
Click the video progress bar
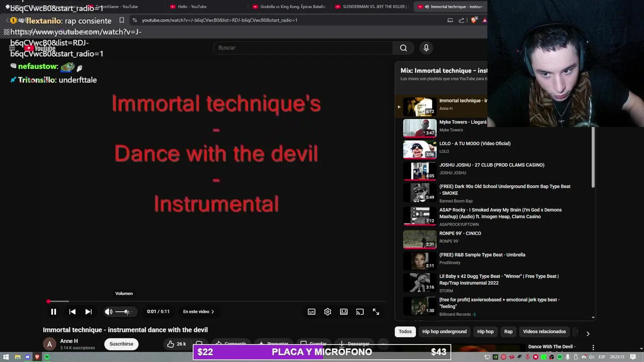click(216, 302)
